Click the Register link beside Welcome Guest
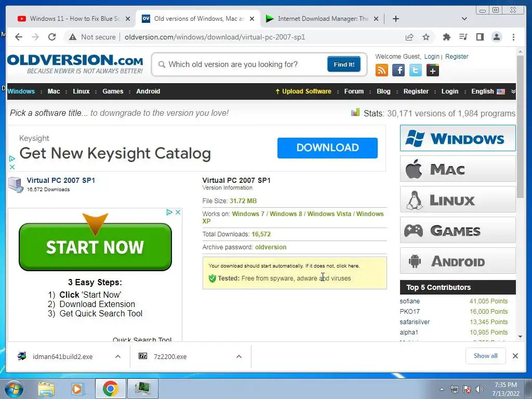This screenshot has height=399, width=532. tap(457, 56)
